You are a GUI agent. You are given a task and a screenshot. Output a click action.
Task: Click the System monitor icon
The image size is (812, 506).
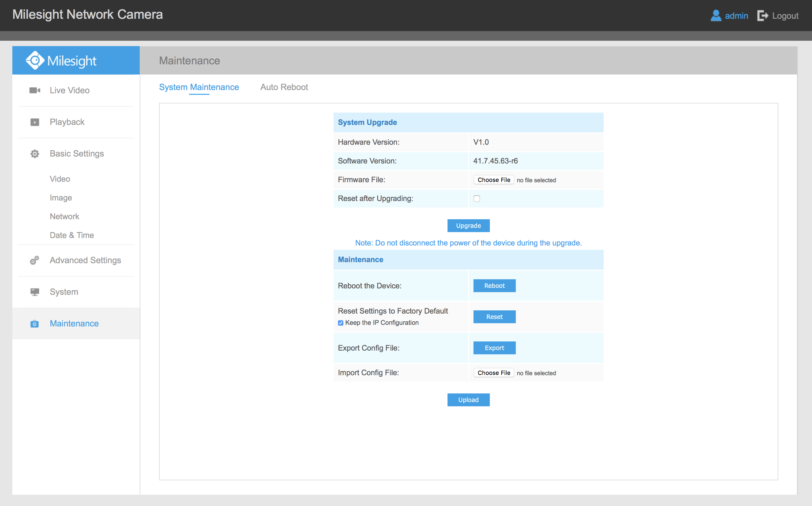pos(35,292)
